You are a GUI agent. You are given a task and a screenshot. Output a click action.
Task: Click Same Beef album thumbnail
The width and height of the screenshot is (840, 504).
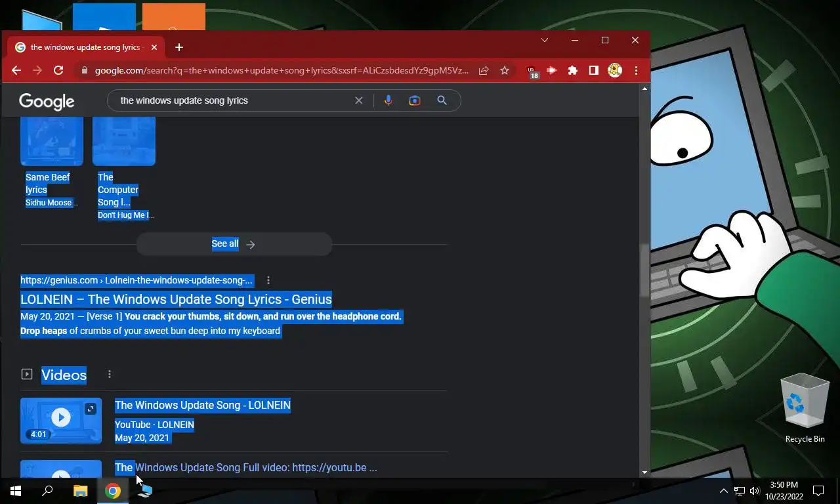(52, 140)
